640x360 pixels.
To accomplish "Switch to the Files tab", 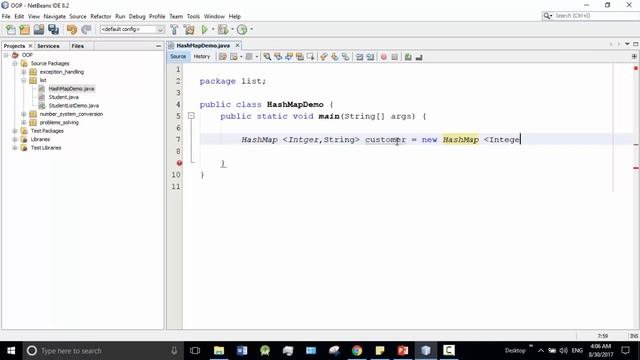I will (x=78, y=46).
